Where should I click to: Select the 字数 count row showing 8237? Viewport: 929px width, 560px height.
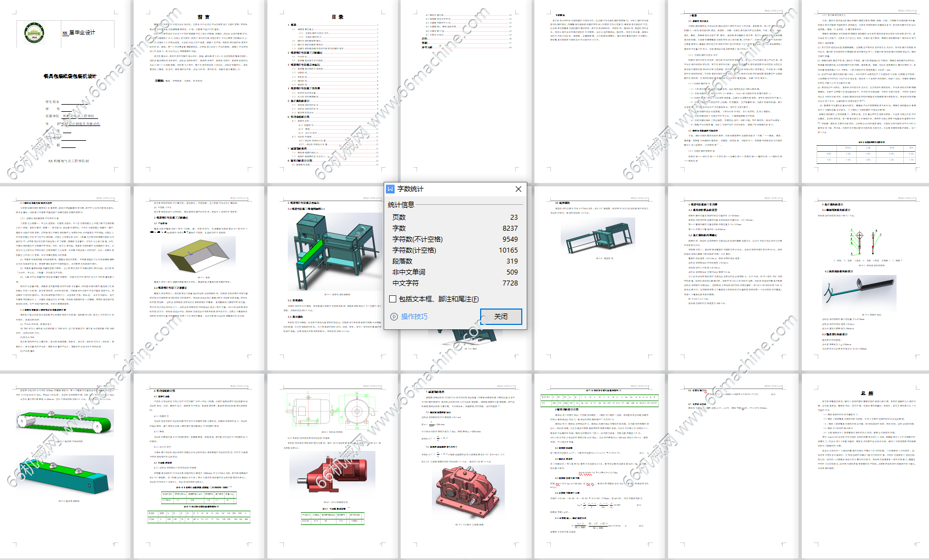point(454,228)
